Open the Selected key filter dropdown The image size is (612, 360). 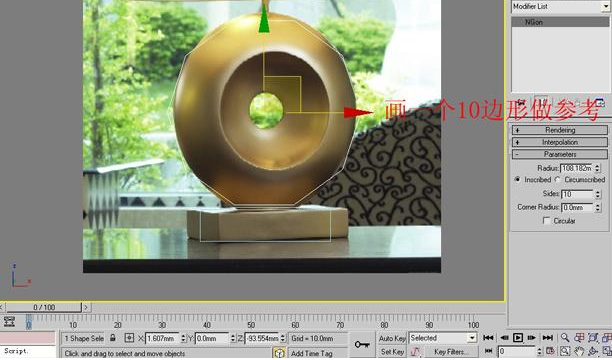443,338
